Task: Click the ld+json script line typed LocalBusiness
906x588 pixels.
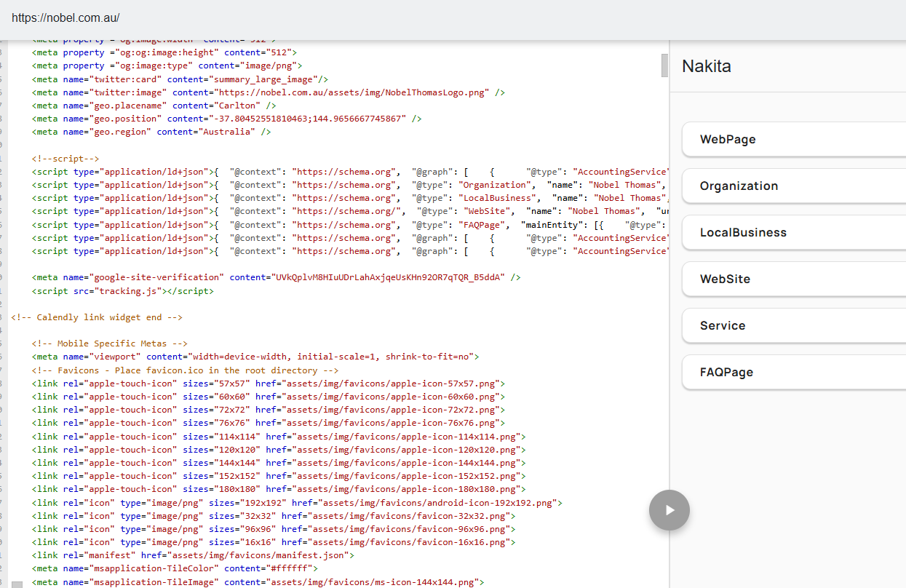Action: (350, 198)
